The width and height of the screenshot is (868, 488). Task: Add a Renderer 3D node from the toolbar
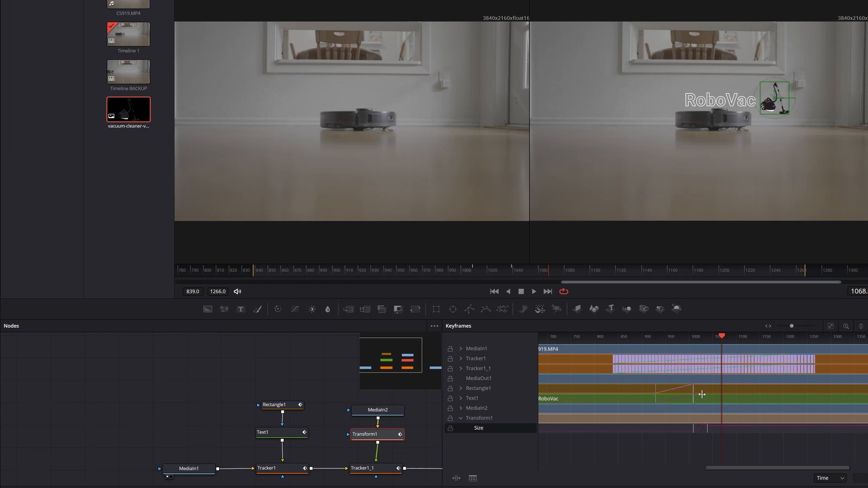coord(676,309)
